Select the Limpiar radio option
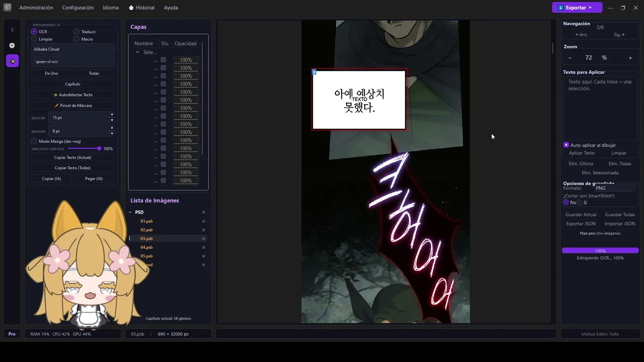The image size is (644, 362). [x=34, y=39]
